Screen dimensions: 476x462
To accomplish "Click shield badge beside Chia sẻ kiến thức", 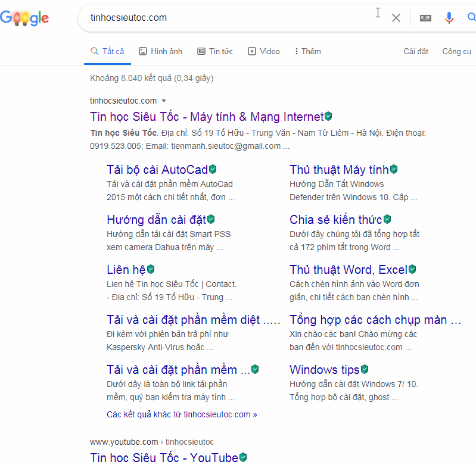I will [x=387, y=219].
